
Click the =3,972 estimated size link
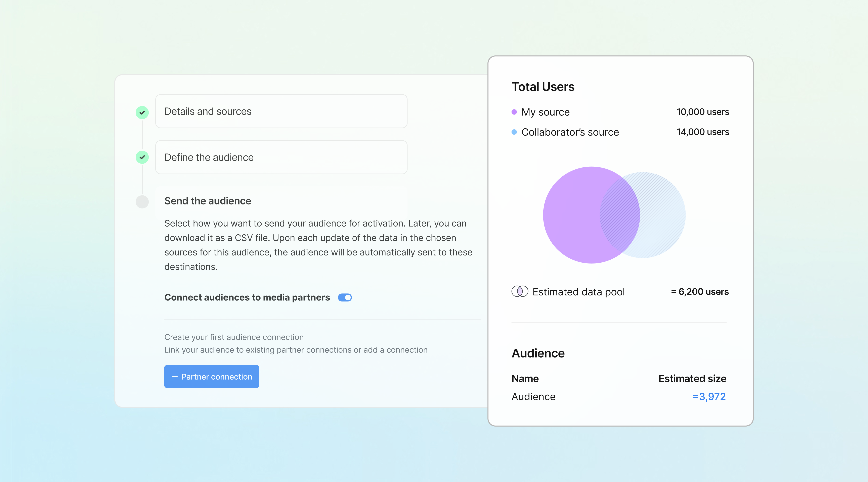(x=709, y=396)
